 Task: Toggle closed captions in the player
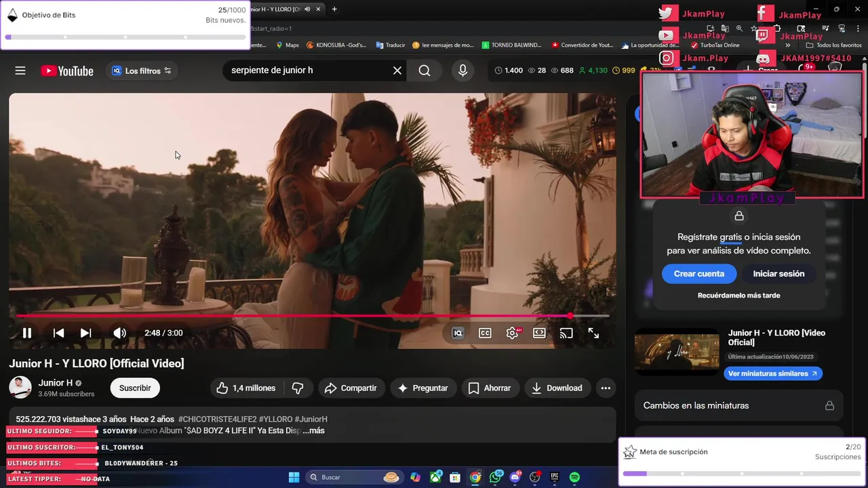pyautogui.click(x=485, y=333)
